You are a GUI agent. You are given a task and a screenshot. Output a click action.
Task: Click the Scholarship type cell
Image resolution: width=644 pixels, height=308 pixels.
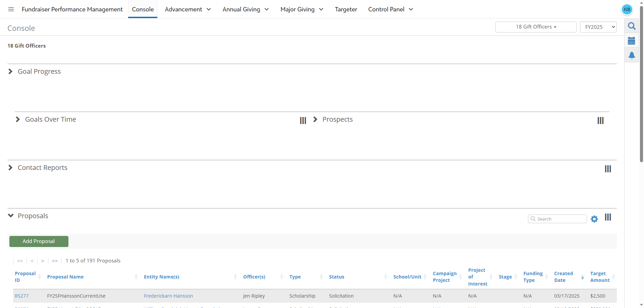pos(302,296)
